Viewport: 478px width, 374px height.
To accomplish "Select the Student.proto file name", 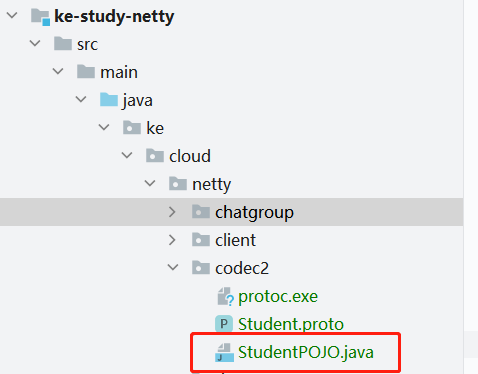I will [x=291, y=324].
